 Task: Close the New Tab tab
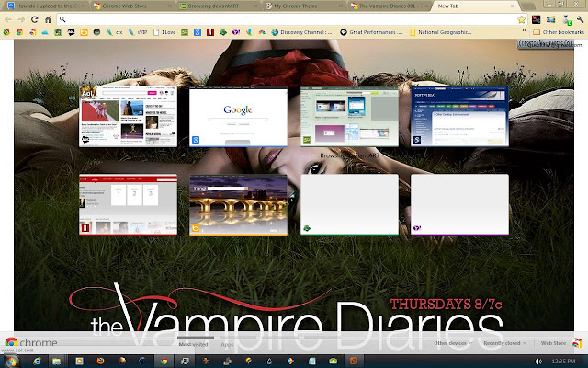click(x=513, y=6)
